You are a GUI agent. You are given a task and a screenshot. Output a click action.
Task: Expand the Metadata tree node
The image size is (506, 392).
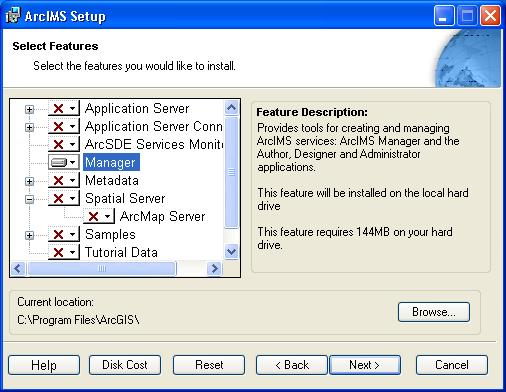click(x=30, y=181)
